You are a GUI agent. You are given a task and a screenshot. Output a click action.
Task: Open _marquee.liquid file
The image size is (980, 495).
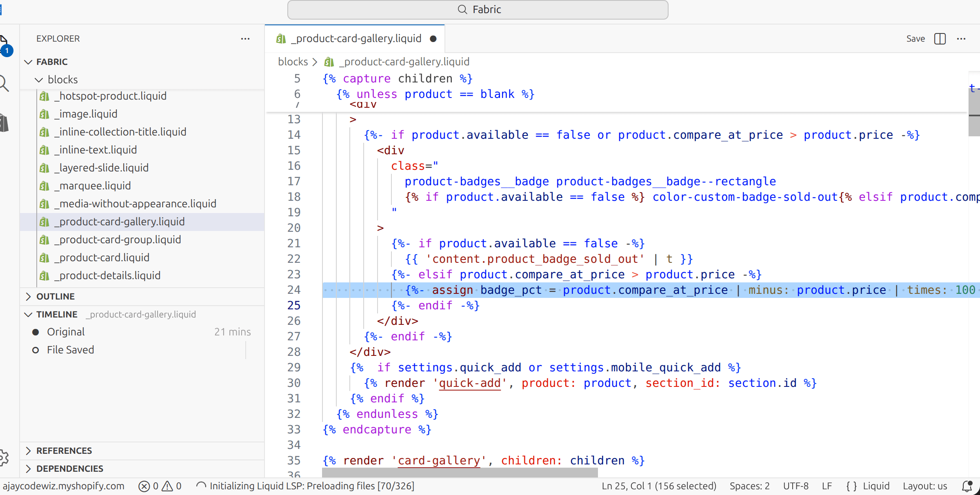coord(142,186)
